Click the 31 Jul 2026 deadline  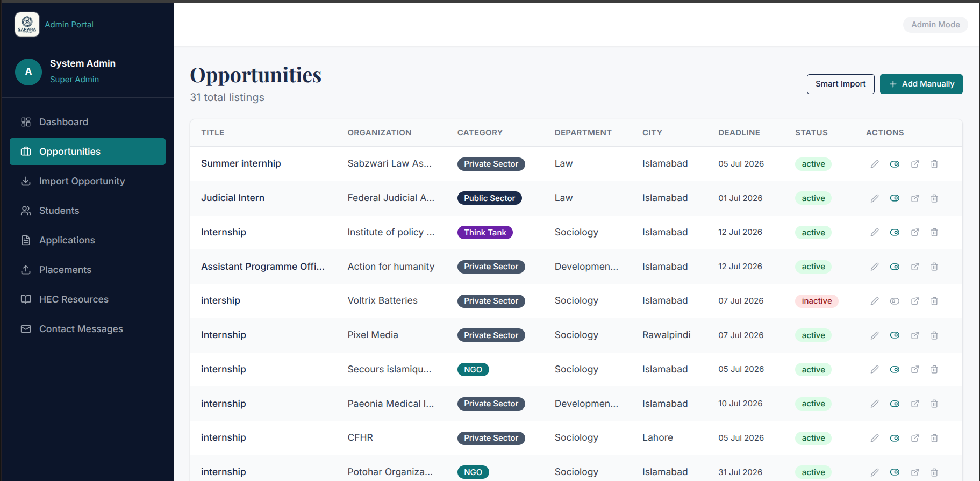click(x=740, y=472)
